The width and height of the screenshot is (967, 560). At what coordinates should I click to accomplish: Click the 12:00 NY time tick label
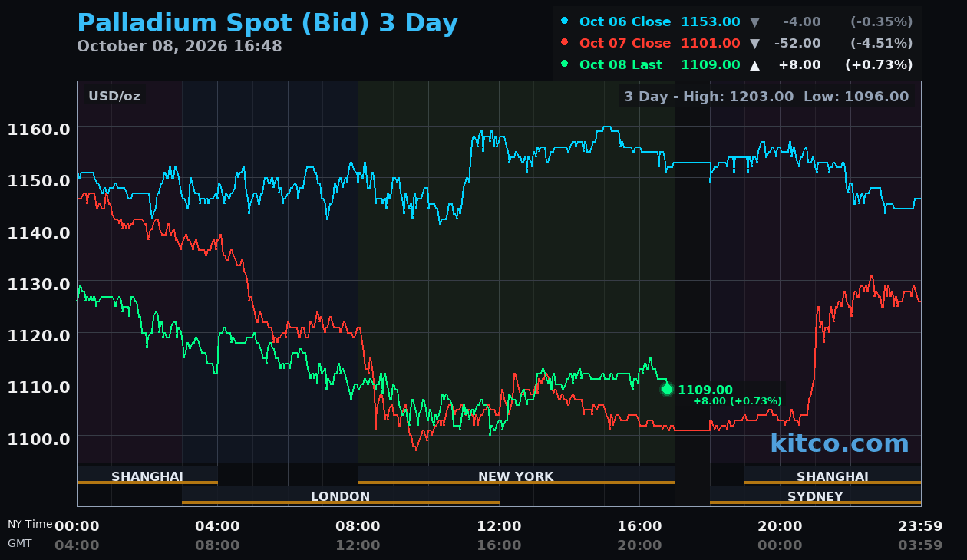[499, 526]
